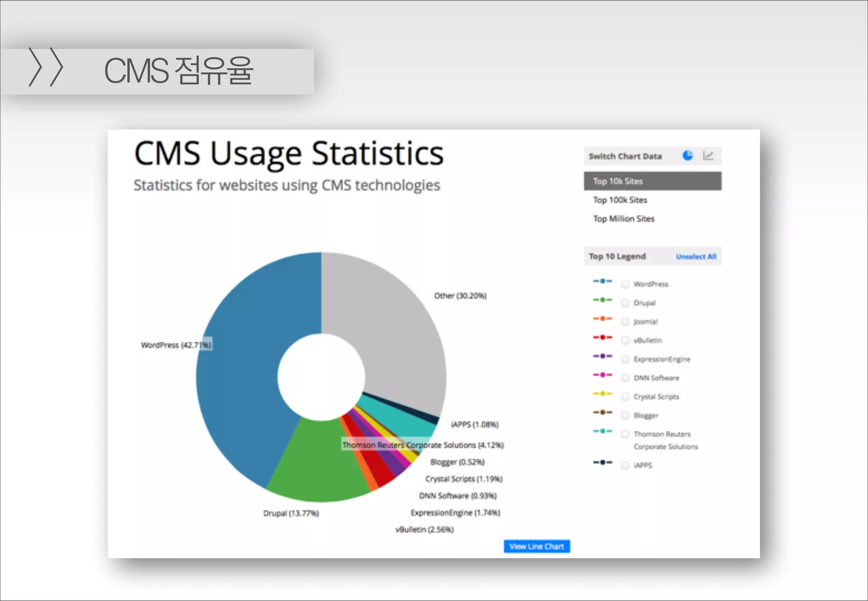Click the pie chart view icon
Image resolution: width=868 pixels, height=601 pixels.
pyautogui.click(x=687, y=156)
